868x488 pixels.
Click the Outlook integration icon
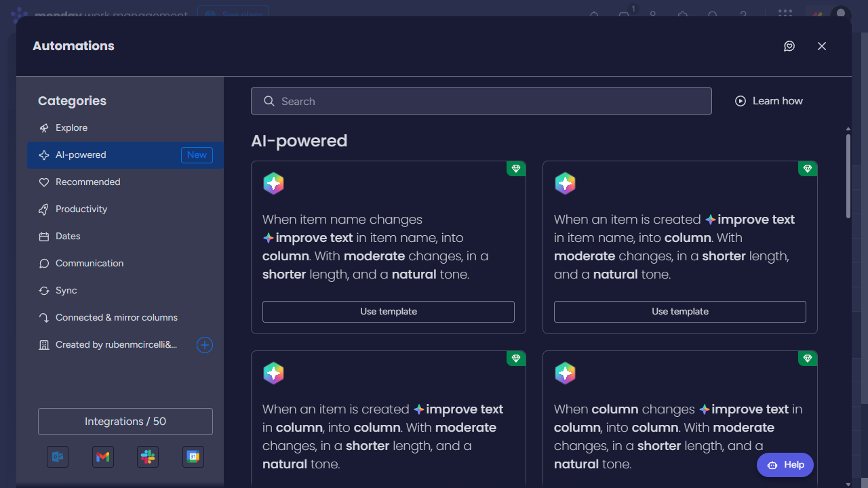point(58,457)
